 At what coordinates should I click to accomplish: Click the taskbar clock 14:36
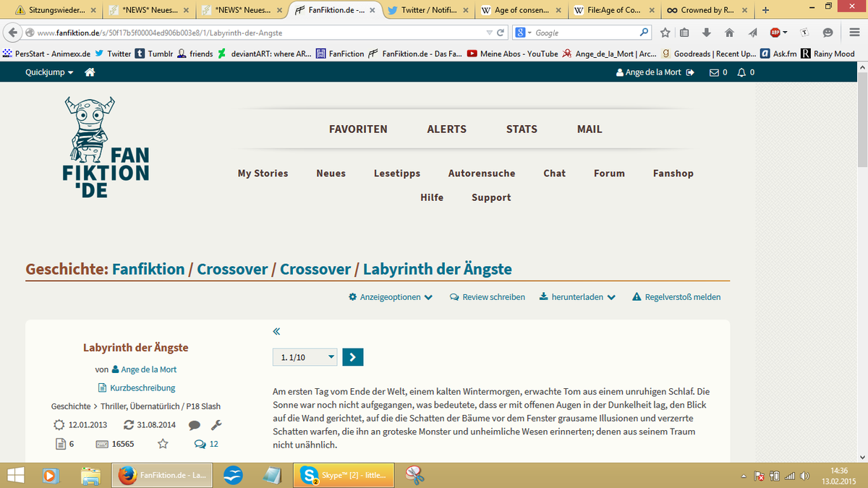839,471
